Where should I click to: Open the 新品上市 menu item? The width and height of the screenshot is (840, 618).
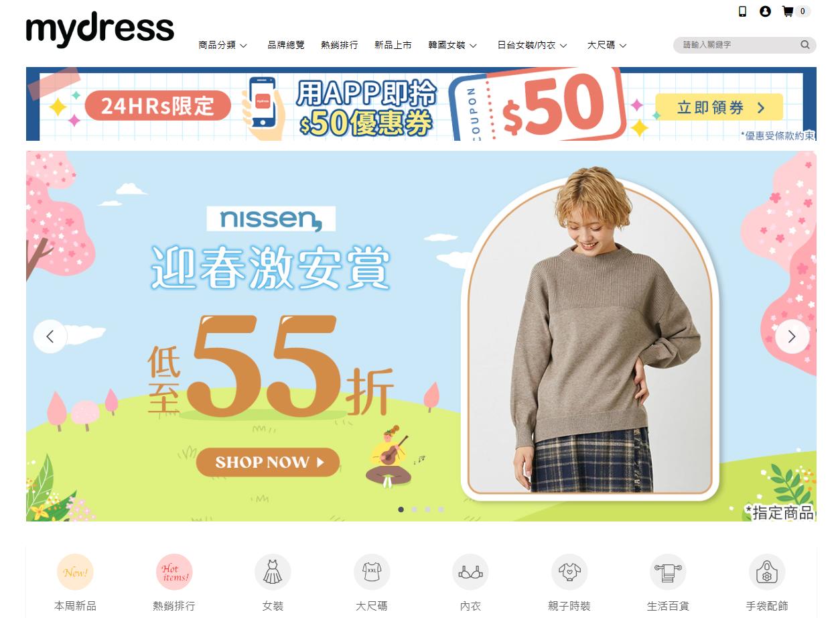pos(393,46)
